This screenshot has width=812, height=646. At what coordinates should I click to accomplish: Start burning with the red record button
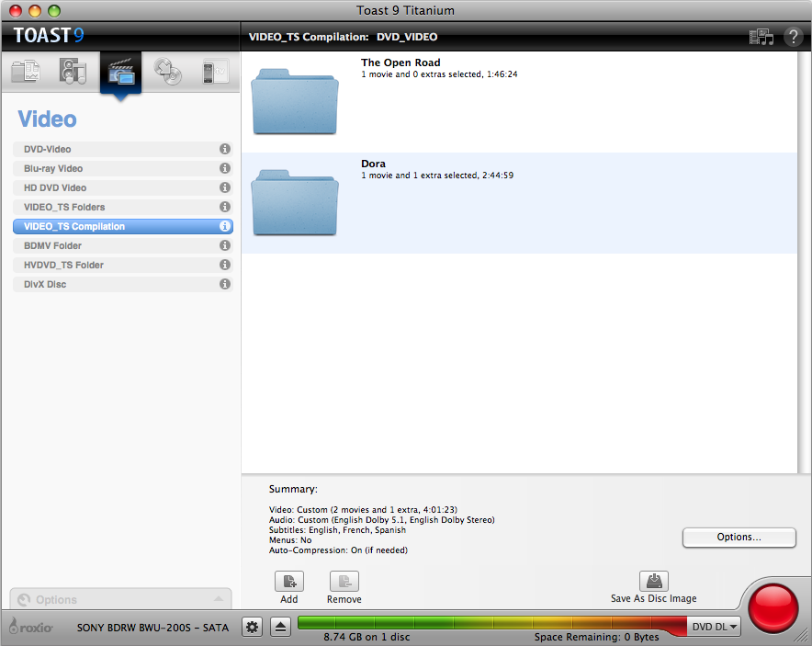773,608
